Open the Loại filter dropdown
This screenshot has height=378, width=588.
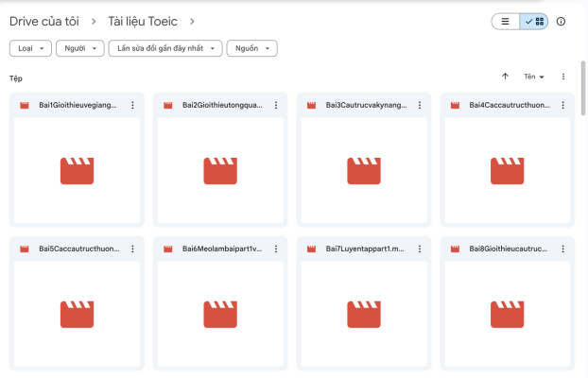tap(30, 48)
